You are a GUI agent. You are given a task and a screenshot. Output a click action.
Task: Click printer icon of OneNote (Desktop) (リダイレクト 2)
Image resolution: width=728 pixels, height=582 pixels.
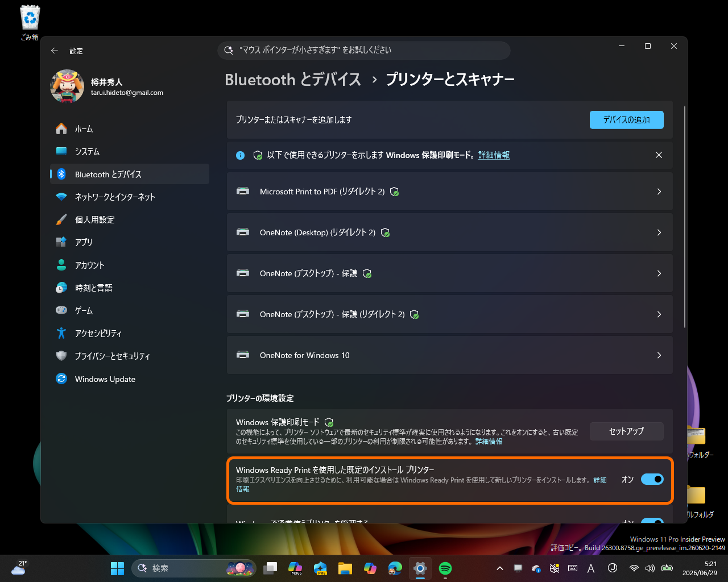tap(243, 232)
